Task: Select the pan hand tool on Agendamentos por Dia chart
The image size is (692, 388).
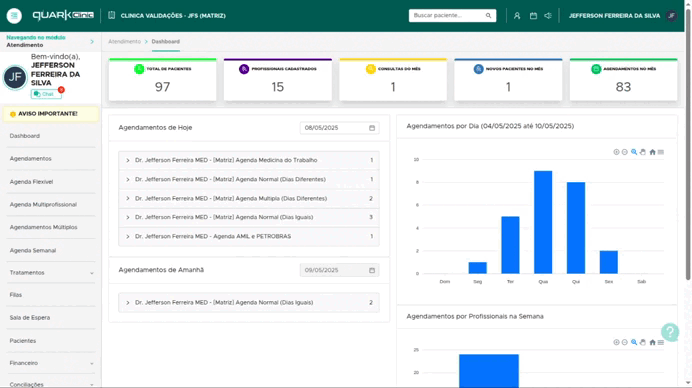Action: [643, 152]
